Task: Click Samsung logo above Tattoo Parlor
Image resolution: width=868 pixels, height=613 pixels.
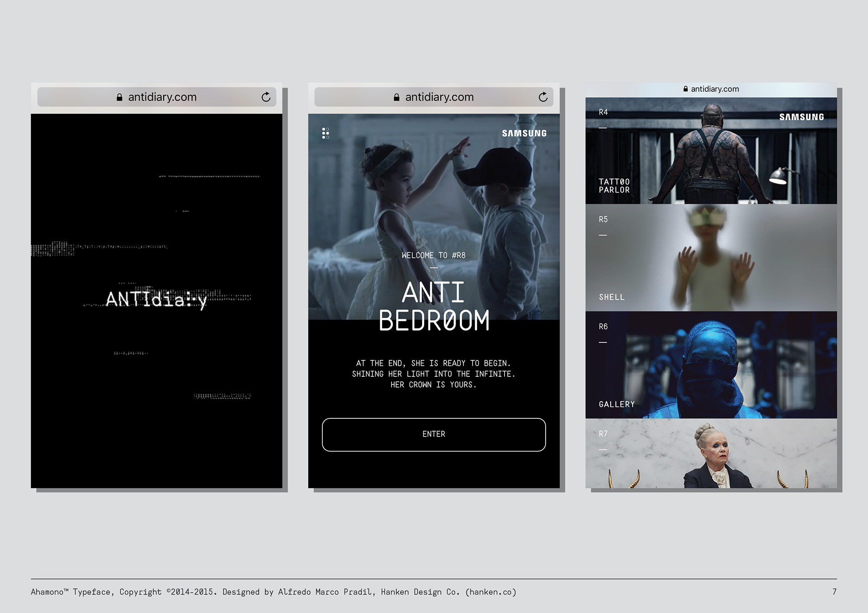Action: [x=801, y=117]
